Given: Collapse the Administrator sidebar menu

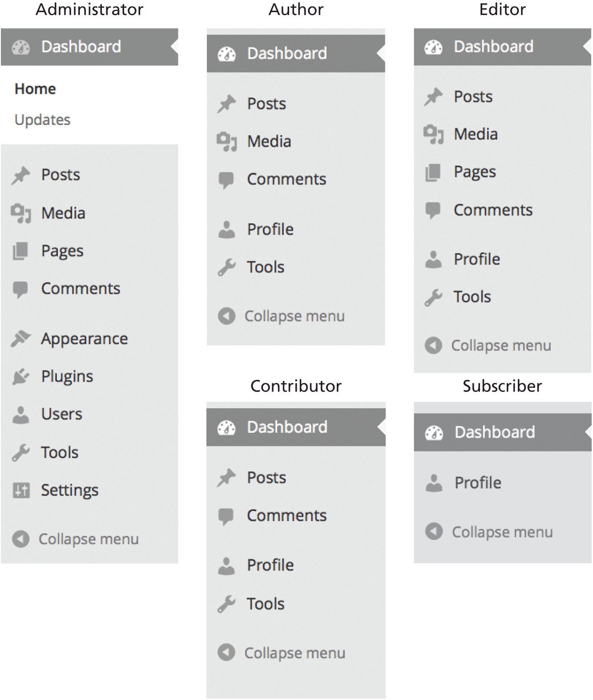Looking at the screenshot, I should (88, 539).
